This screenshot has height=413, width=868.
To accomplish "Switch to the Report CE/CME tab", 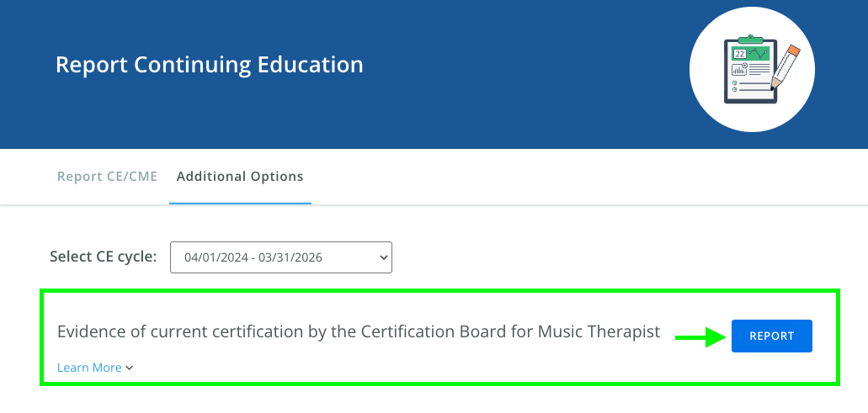I will click(107, 177).
